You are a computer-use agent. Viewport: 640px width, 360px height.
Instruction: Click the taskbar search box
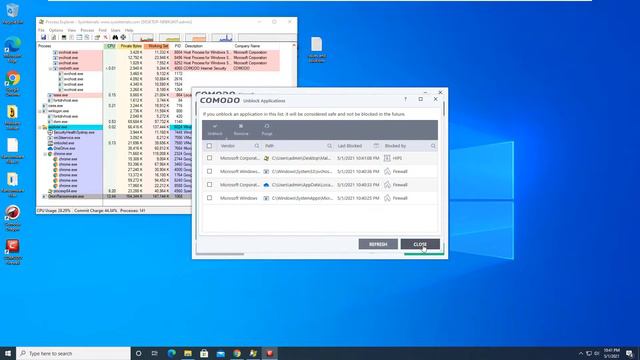coord(73,353)
